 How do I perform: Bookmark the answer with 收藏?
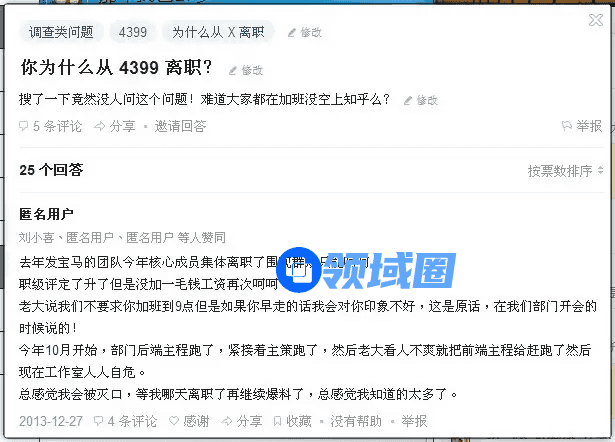pos(293,421)
